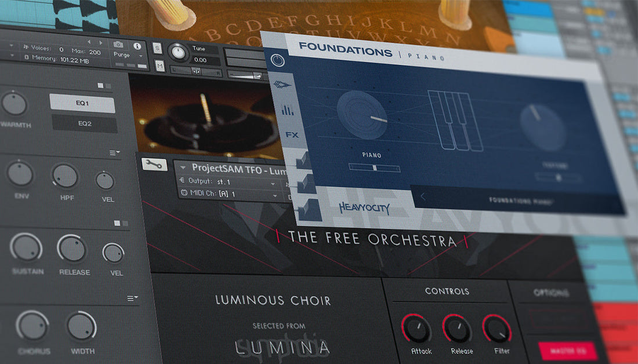Click the Chorus knob
The width and height of the screenshot is (638, 364).
coord(32,326)
